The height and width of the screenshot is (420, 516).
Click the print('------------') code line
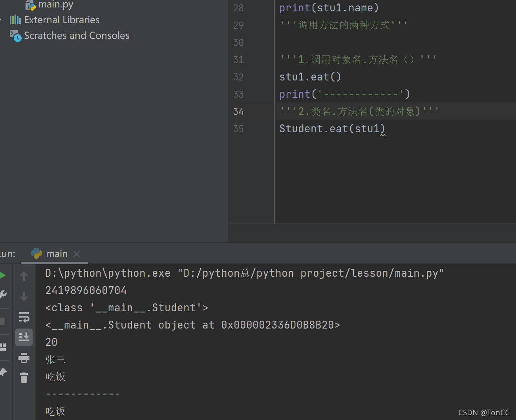(345, 94)
